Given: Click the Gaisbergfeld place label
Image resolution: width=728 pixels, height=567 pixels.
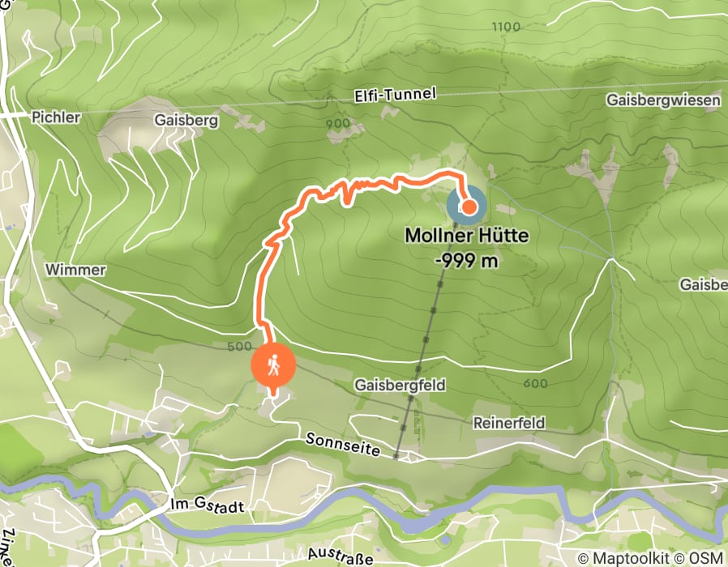Looking at the screenshot, I should (400, 385).
